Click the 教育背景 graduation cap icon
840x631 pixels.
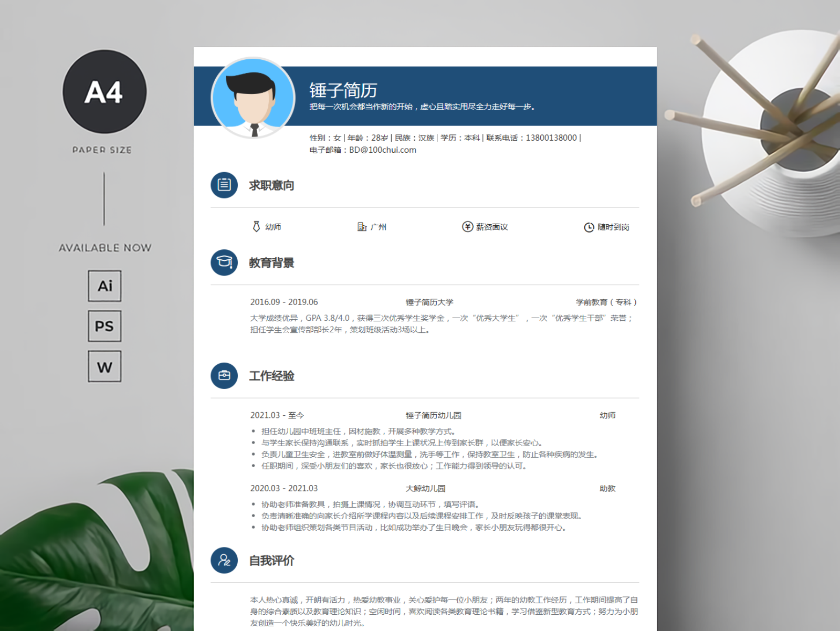pos(224,262)
